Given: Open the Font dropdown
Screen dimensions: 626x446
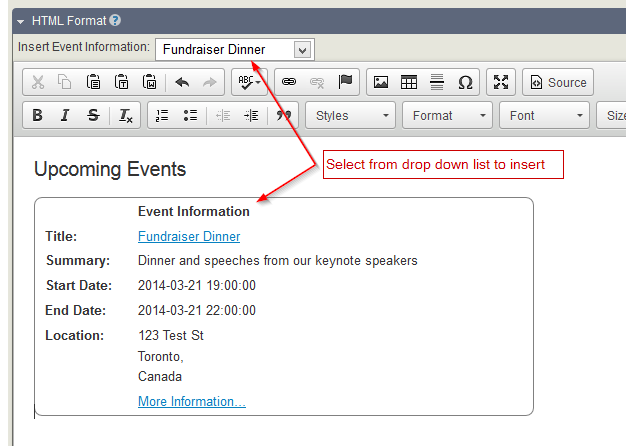Looking at the screenshot, I should pos(545,115).
